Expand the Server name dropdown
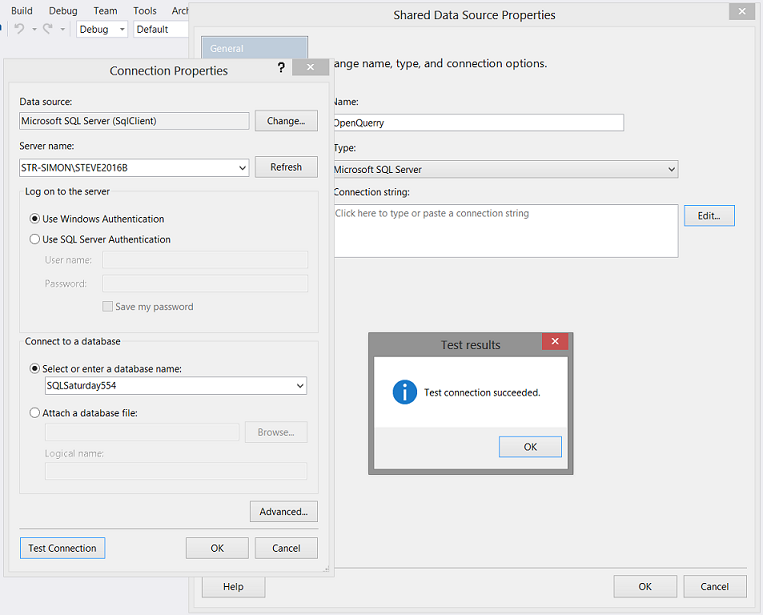This screenshot has width=763, height=615. [242, 168]
